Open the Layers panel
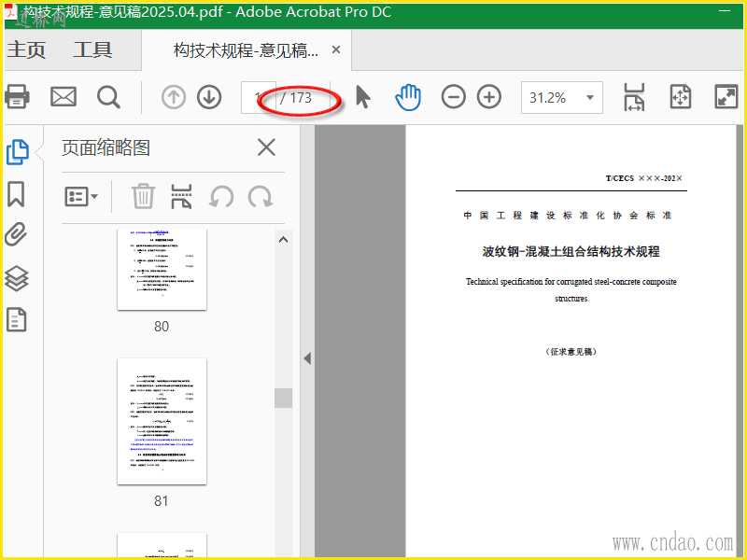 17,277
